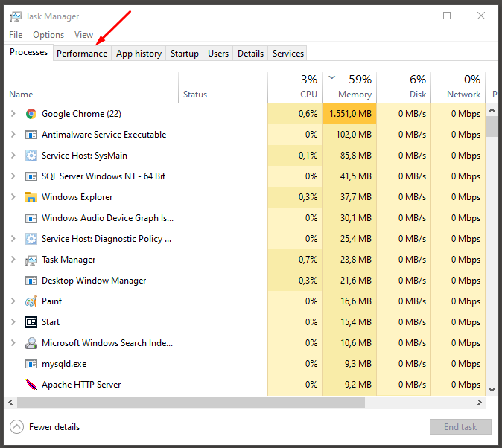The image size is (502, 448).
Task: Click the Task Manager title bar icon
Action: point(15,16)
